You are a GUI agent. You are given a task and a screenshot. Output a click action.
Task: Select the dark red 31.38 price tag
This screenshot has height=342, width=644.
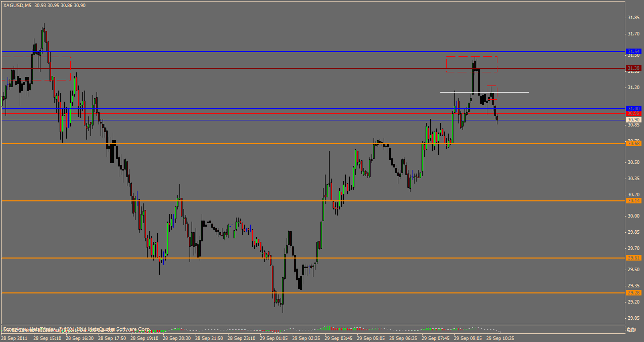point(633,68)
